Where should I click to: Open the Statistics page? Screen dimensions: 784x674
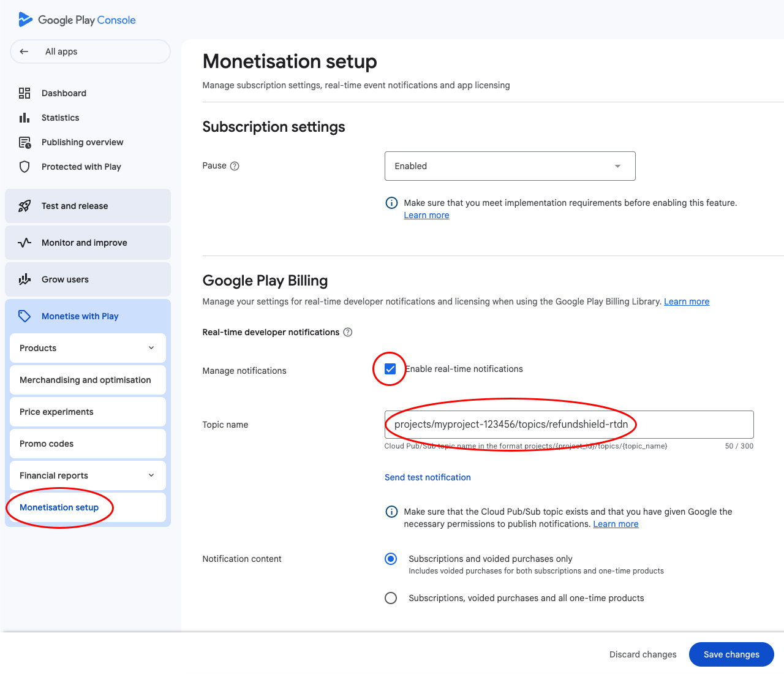60,118
